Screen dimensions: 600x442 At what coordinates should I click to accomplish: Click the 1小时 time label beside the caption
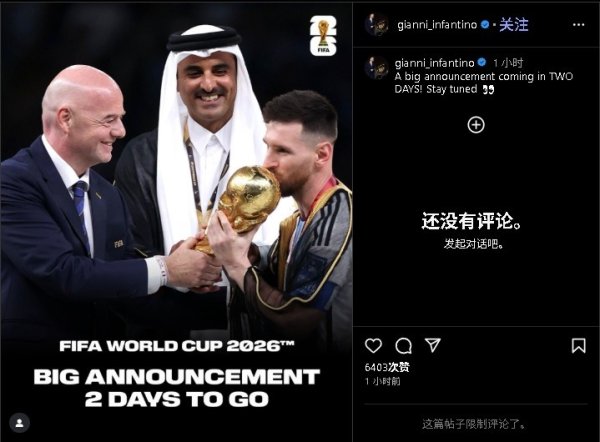pos(508,63)
